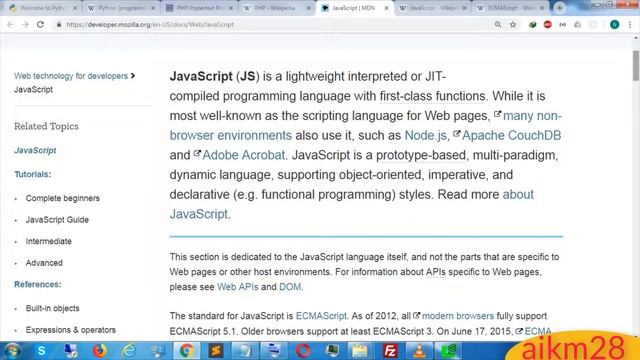Switch to the PHP - Wikipedia tab
This screenshot has height=360, width=640.
pos(278,8)
